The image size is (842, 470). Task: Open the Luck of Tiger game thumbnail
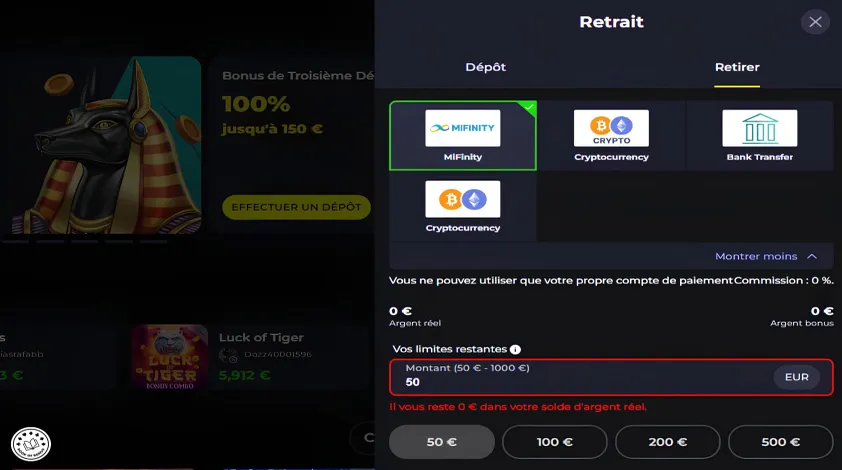coord(170,356)
